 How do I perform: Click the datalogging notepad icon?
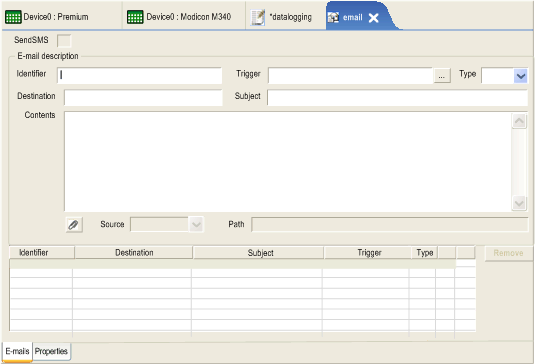[258, 17]
